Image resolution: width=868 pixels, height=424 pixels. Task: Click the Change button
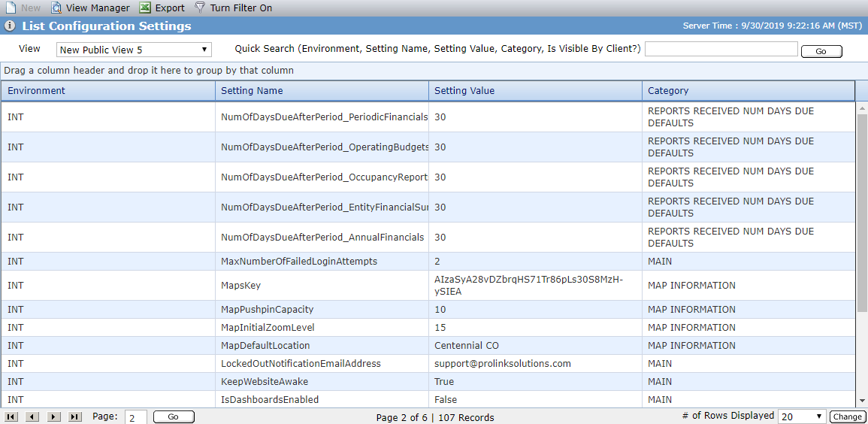846,416
